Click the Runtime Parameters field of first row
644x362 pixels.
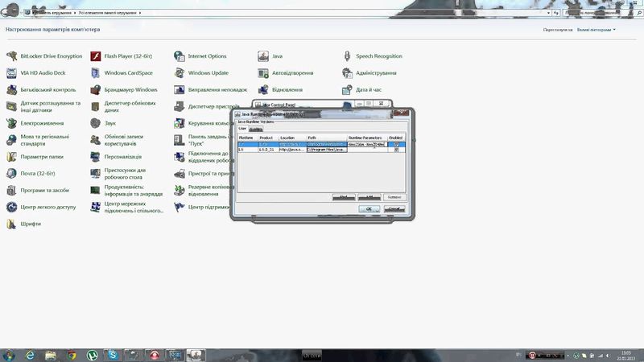(367, 144)
